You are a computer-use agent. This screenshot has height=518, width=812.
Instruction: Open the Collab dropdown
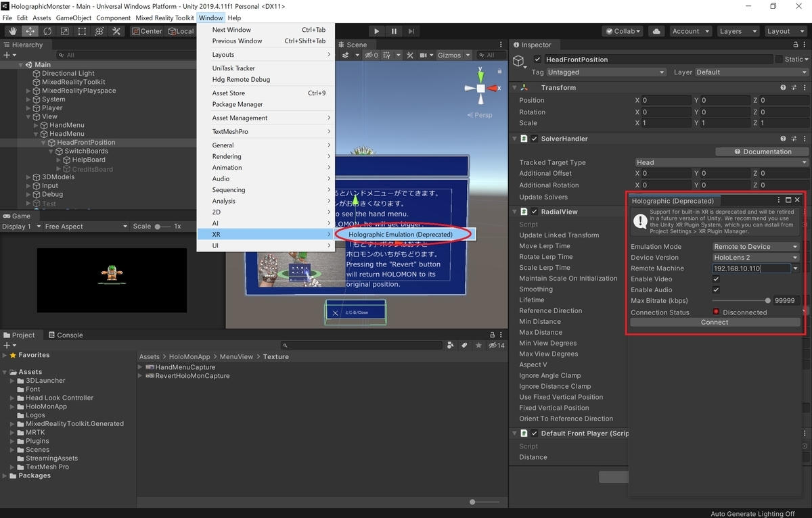(x=623, y=31)
